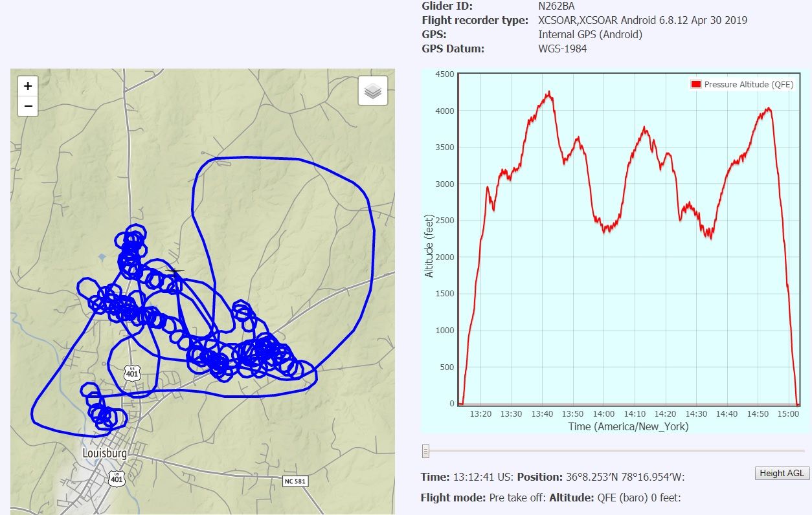Click the red legend color swatch

[696, 84]
